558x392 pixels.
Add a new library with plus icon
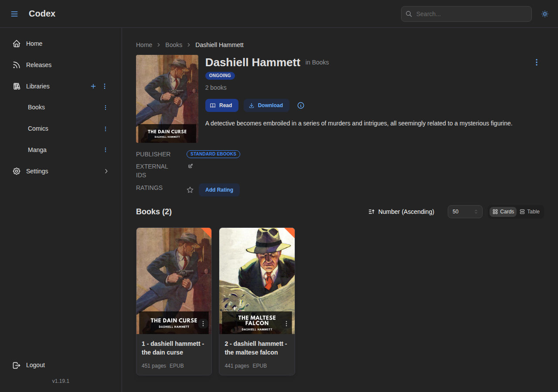(x=93, y=86)
